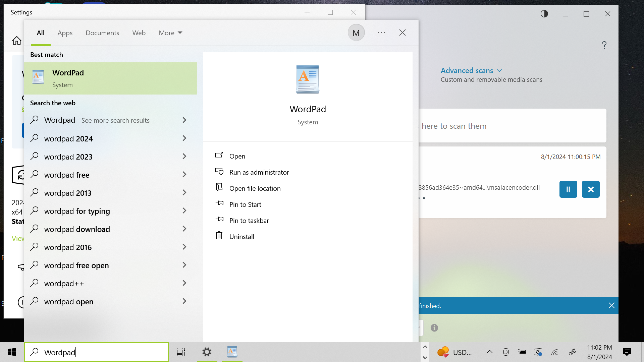The image size is (644, 362).
Task: Open the Windows Start menu
Action: tap(12, 352)
